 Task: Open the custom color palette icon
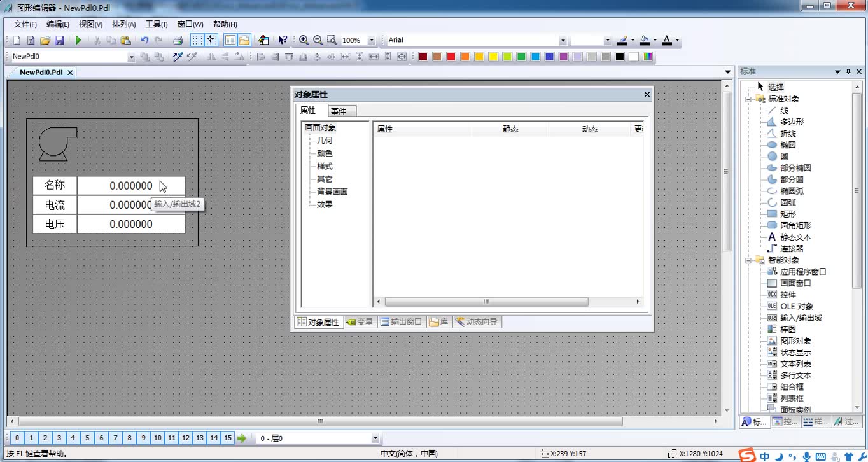[x=648, y=57]
